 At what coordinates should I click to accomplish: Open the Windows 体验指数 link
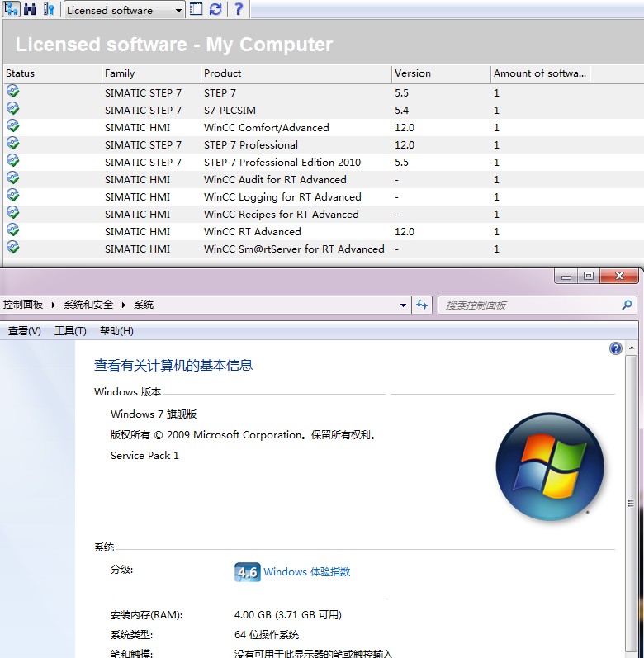click(306, 571)
